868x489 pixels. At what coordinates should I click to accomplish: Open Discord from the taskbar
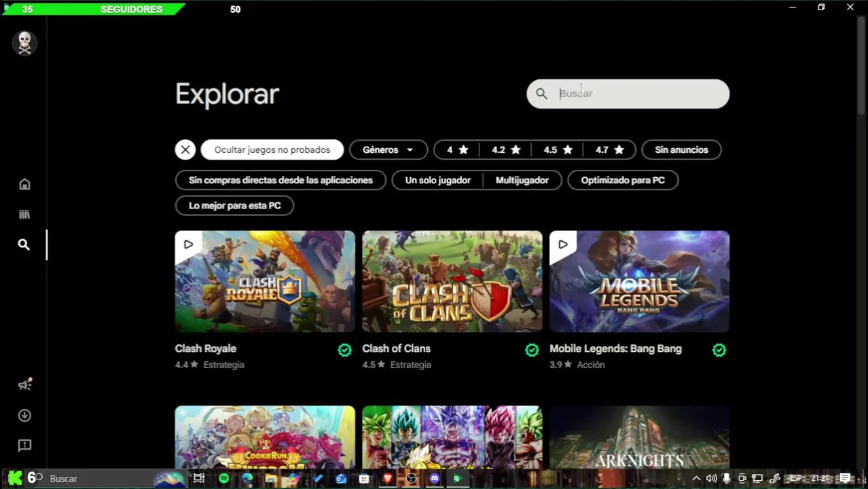pyautogui.click(x=435, y=479)
